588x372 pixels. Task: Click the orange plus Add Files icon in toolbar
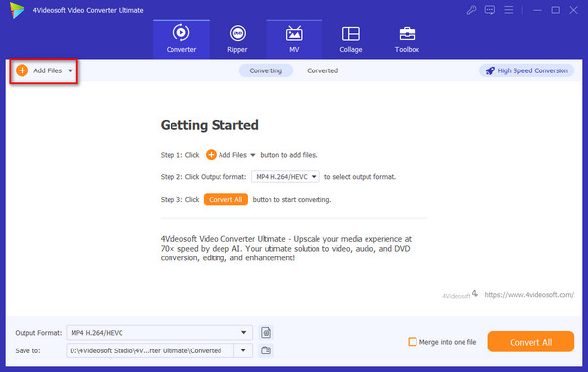click(23, 70)
